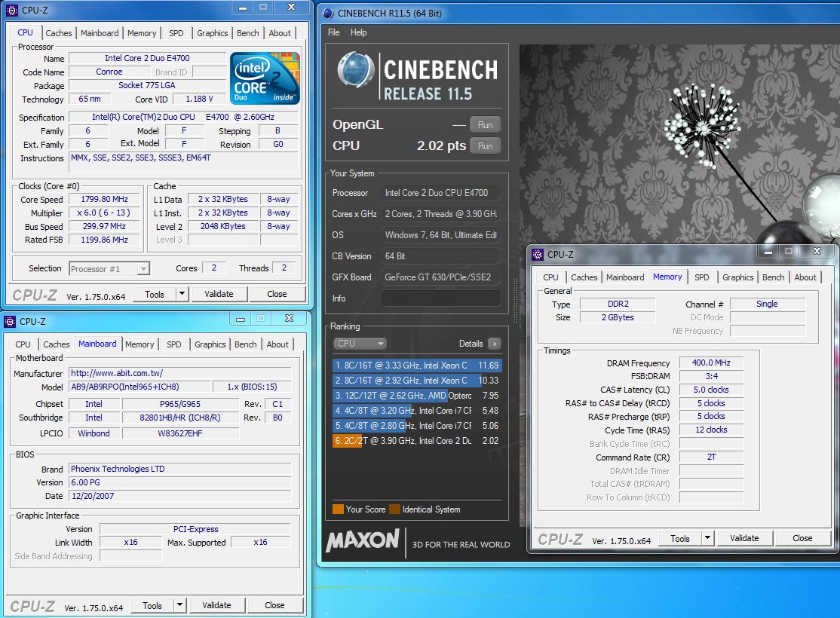Open Mainboard tab in the CPU-Z memory window

(x=625, y=277)
